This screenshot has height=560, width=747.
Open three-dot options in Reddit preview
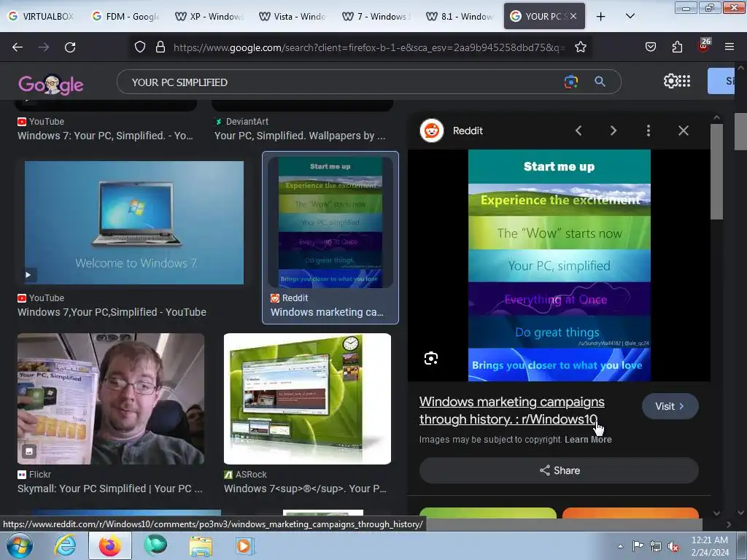pyautogui.click(x=649, y=131)
